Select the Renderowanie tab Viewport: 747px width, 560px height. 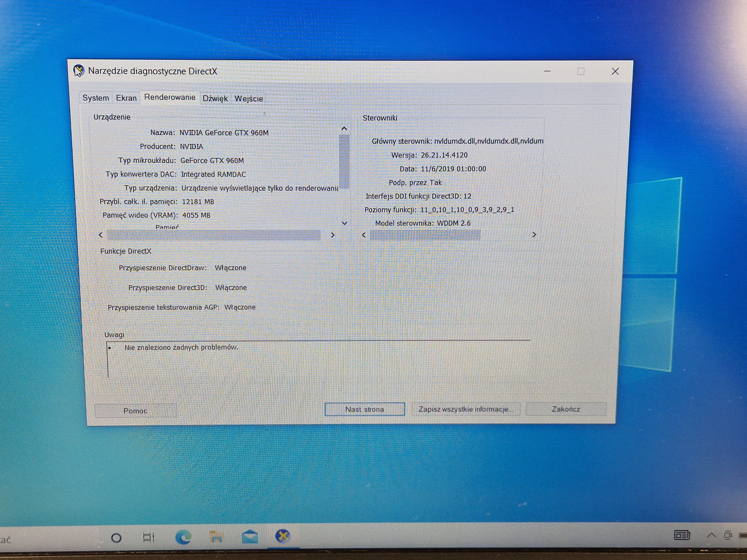170,97
